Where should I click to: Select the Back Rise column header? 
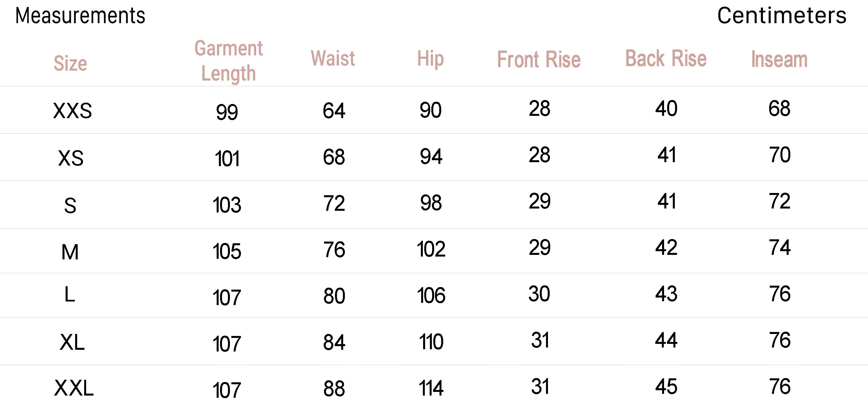point(666,58)
